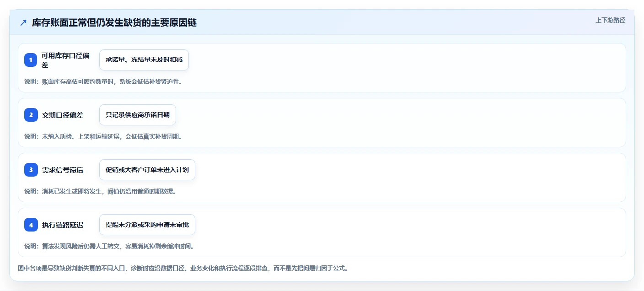
Task: Click the number 2 step badge
Action: click(x=31, y=115)
